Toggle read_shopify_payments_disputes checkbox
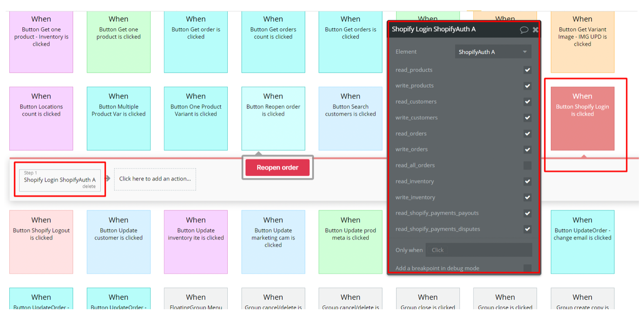 click(x=527, y=229)
